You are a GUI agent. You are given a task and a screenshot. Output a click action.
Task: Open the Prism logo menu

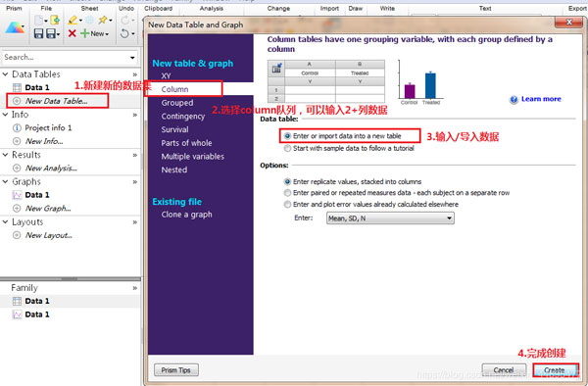(x=15, y=27)
